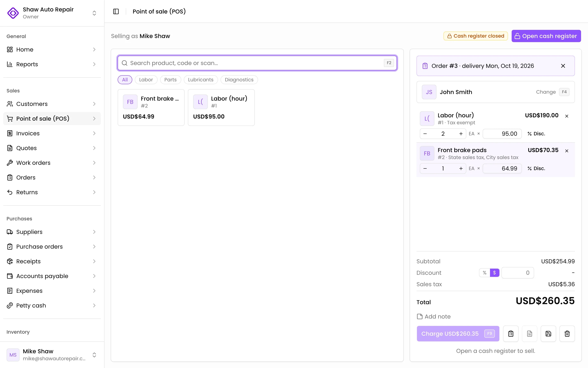Expand the Reports menu chevron
The image size is (588, 368).
click(x=94, y=64)
